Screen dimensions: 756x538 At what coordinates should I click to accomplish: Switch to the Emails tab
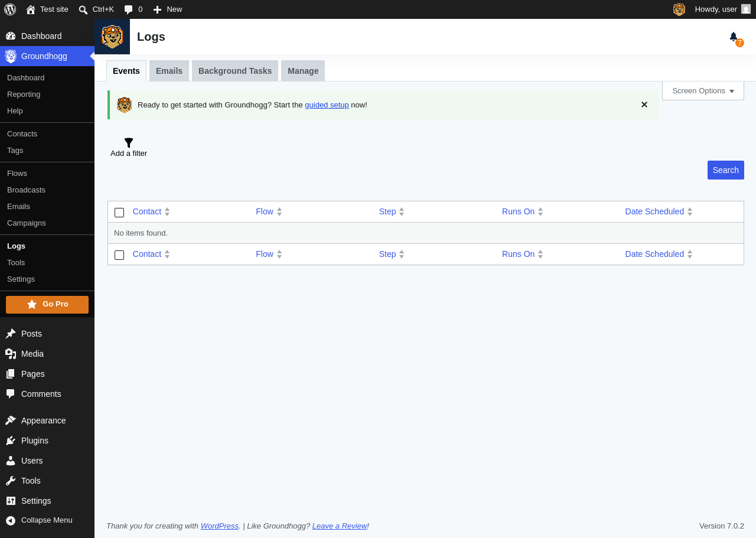coord(169,71)
